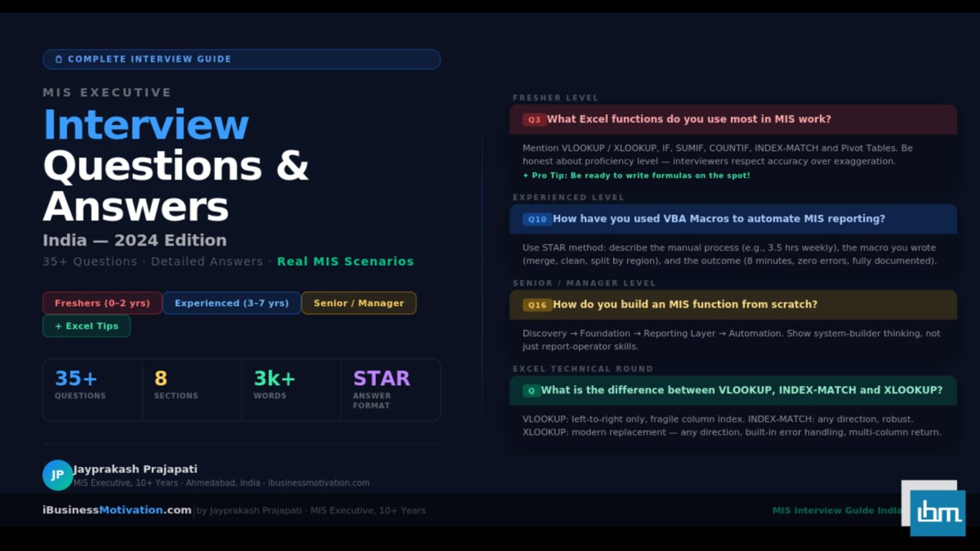Click the Q3 question badge
This screenshot has width=980, height=551.
tap(533, 120)
